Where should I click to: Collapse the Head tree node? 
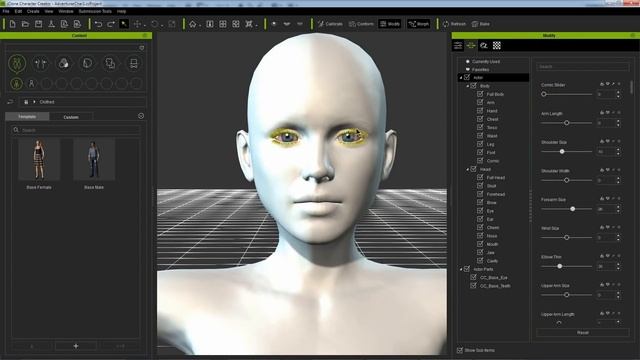[x=468, y=169]
